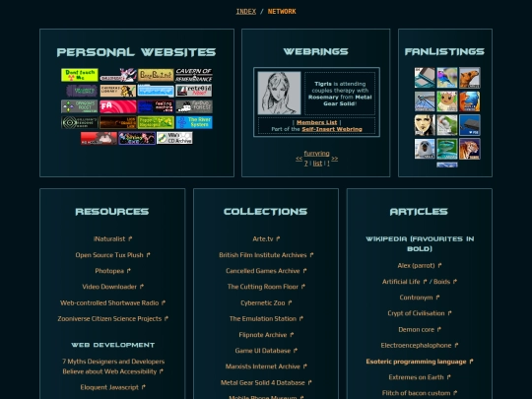Open the seal fanlisting icon

[x=425, y=149]
